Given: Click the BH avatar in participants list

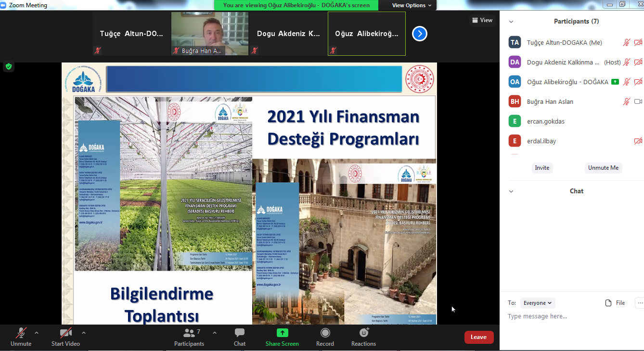Looking at the screenshot, I should pos(515,101).
